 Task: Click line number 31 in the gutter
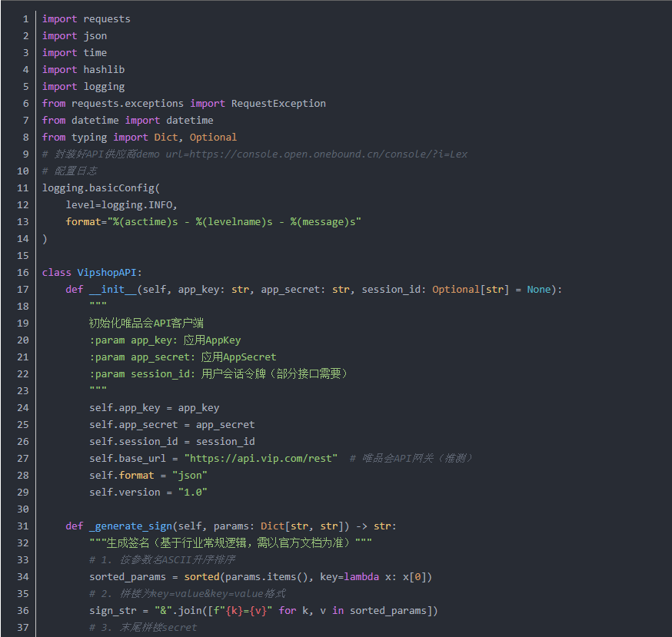click(x=23, y=526)
